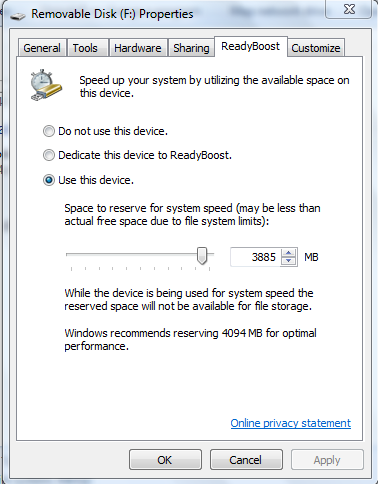Open the Tools tab
This screenshot has height=484, width=378.
click(85, 48)
